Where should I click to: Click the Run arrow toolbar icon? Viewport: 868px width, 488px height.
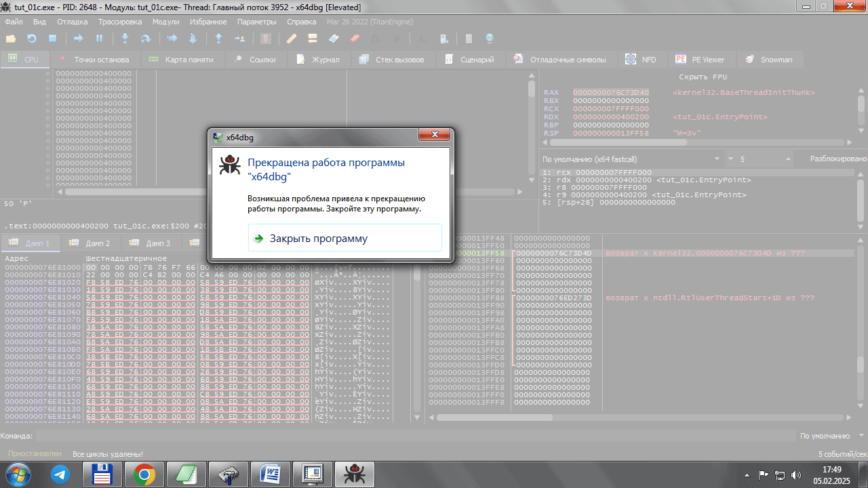(79, 39)
